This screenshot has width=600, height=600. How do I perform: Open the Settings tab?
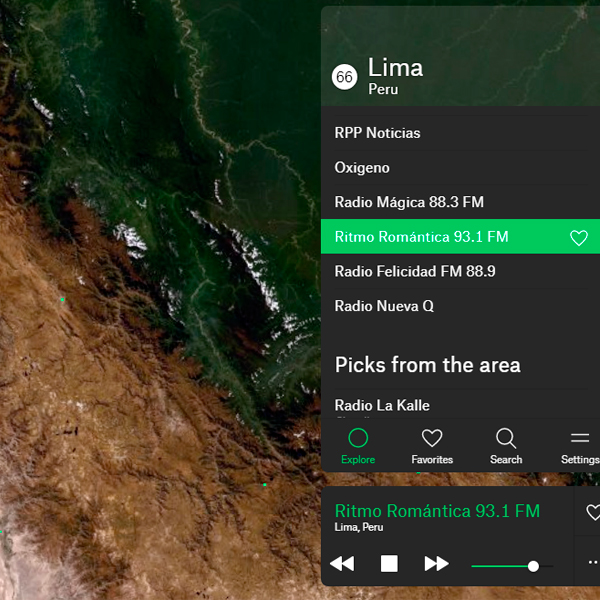point(579,438)
